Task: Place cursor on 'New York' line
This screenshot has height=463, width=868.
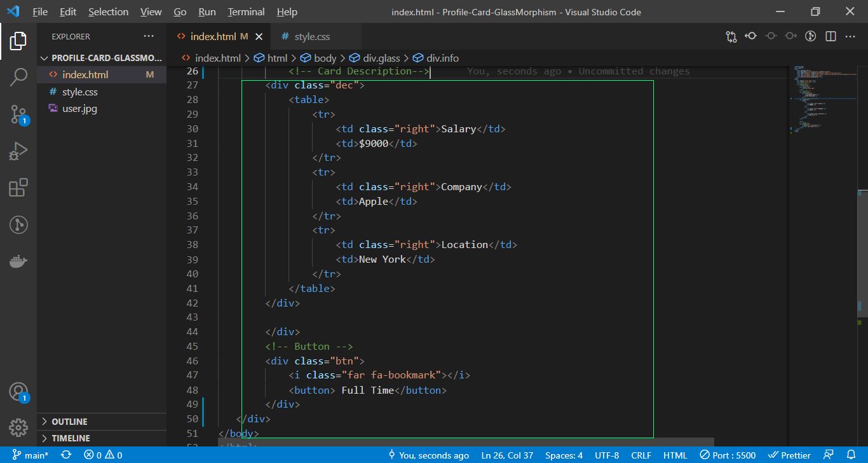Action: point(385,259)
